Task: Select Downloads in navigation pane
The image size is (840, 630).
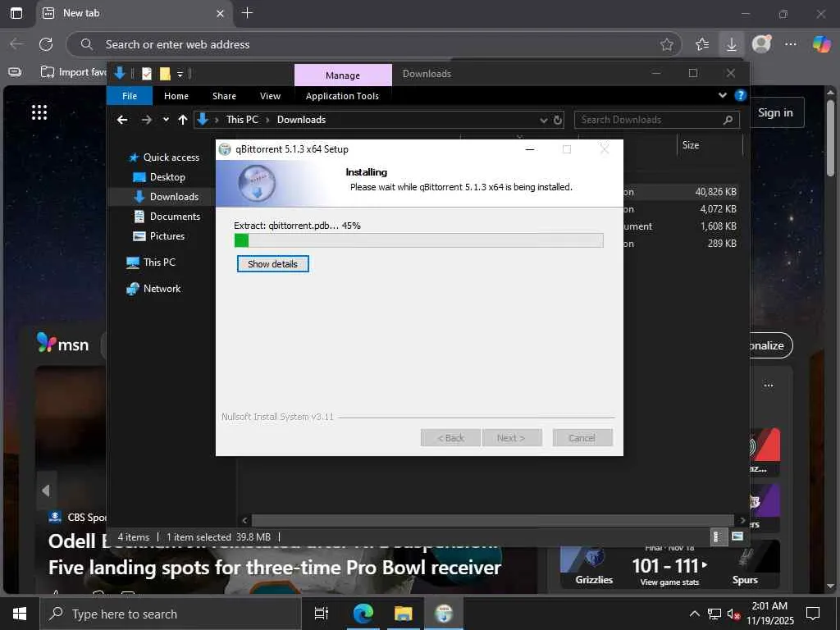Action: click(166, 197)
